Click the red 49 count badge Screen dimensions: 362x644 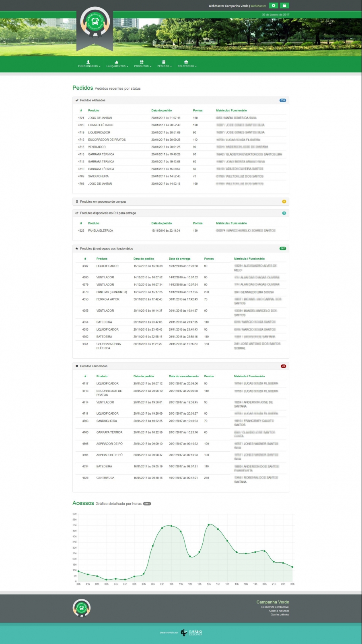tap(283, 366)
